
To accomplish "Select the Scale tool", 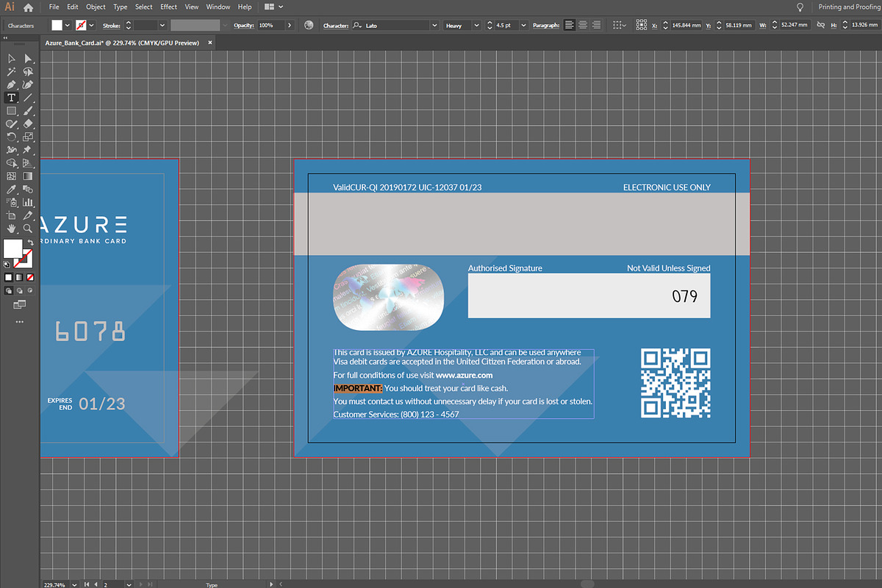I will (x=28, y=137).
